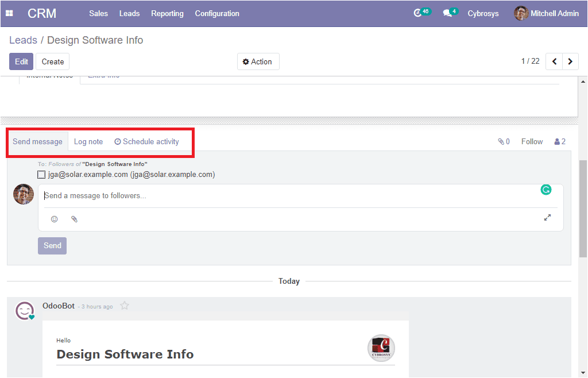The image size is (588, 378).
Task: Click Mitchell Admin avatar in top bar
Action: point(521,14)
